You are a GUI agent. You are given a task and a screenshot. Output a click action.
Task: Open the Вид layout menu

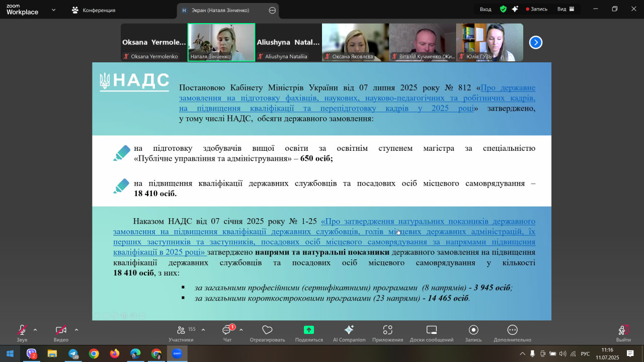[x=565, y=9]
